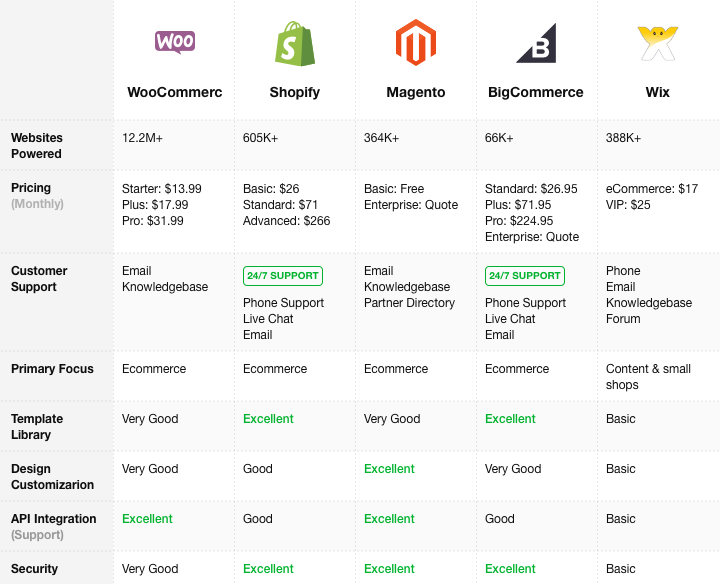Click BigCommerce's 24/7 Support badge
The height and width of the screenshot is (584, 720).
coord(524,275)
